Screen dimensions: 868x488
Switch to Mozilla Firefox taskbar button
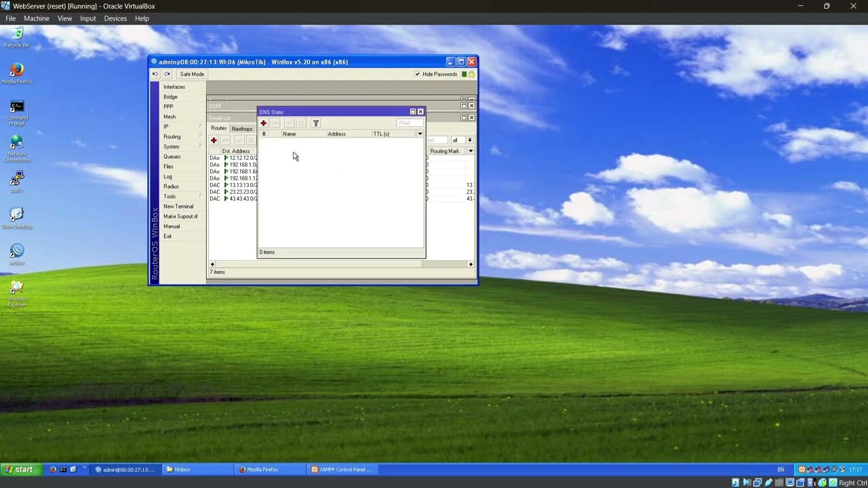270,469
